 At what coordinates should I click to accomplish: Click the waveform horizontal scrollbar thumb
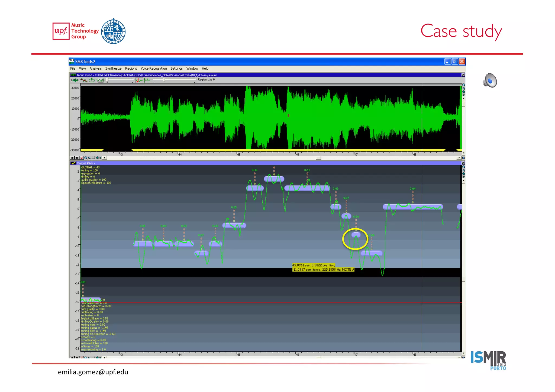pyautogui.click(x=318, y=158)
